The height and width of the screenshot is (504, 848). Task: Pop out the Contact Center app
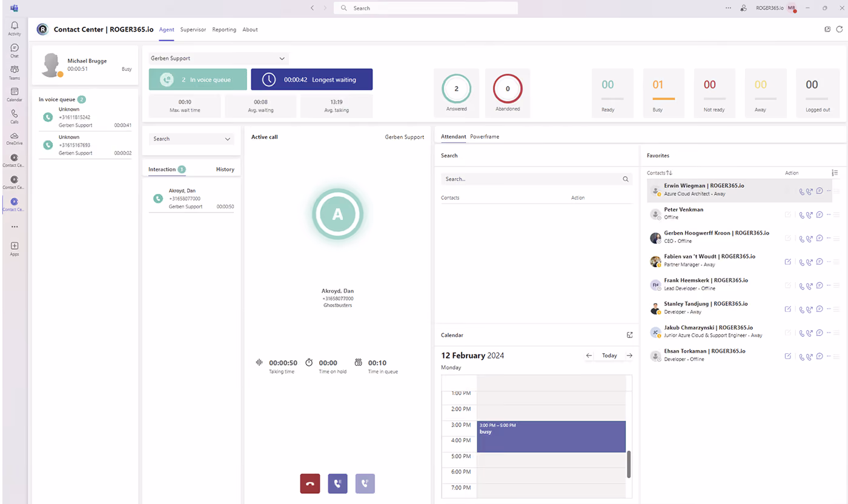(828, 29)
